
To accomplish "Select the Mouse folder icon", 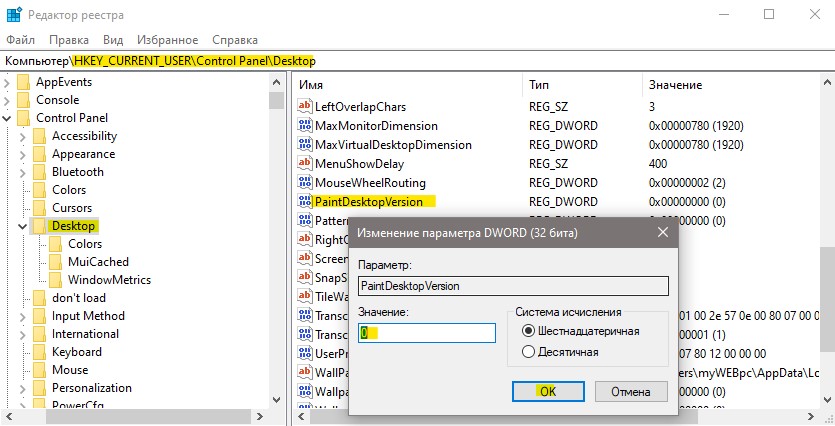I will coord(39,370).
